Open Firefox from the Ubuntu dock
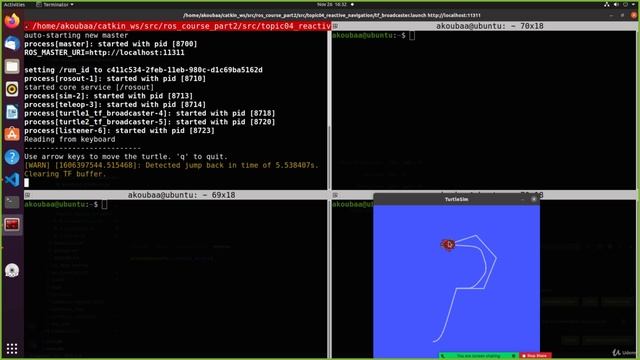640x360 pixels. click(x=12, y=20)
